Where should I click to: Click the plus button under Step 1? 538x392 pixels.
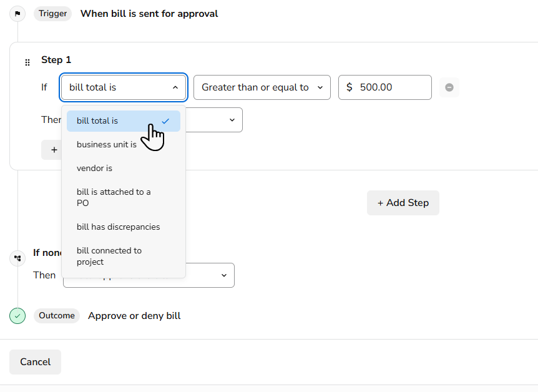tap(52, 150)
